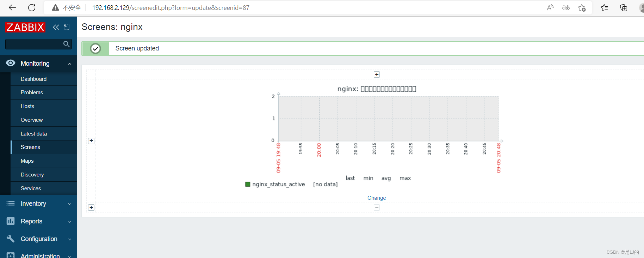Open Hosts under Monitoring
The height and width of the screenshot is (258, 644).
[x=27, y=106]
